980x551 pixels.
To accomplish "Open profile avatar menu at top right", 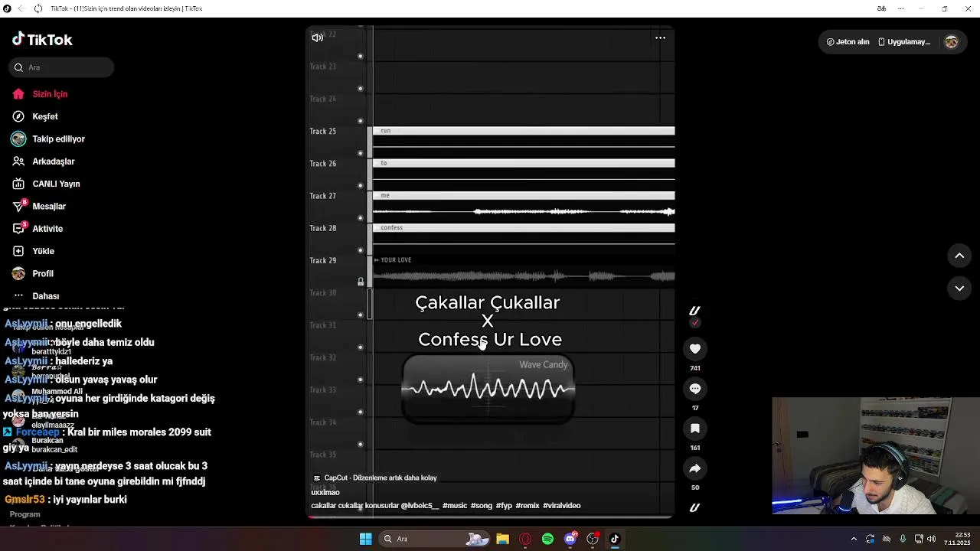I will [x=952, y=42].
